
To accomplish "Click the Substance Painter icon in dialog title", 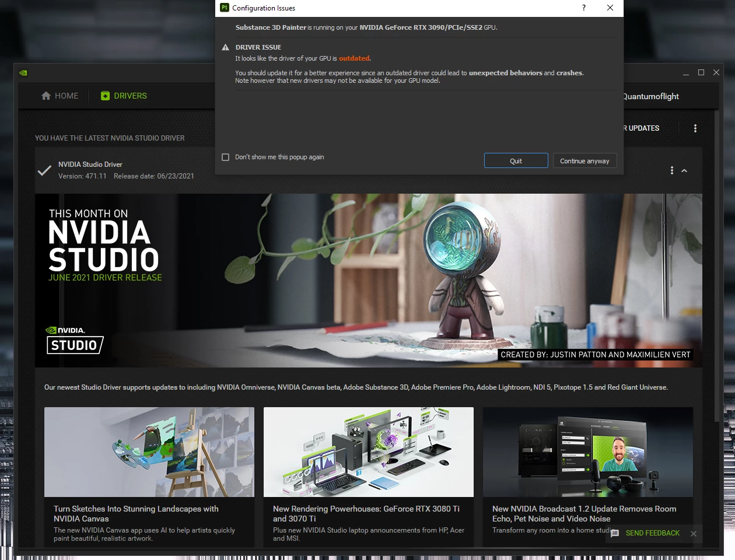I will [x=224, y=8].
